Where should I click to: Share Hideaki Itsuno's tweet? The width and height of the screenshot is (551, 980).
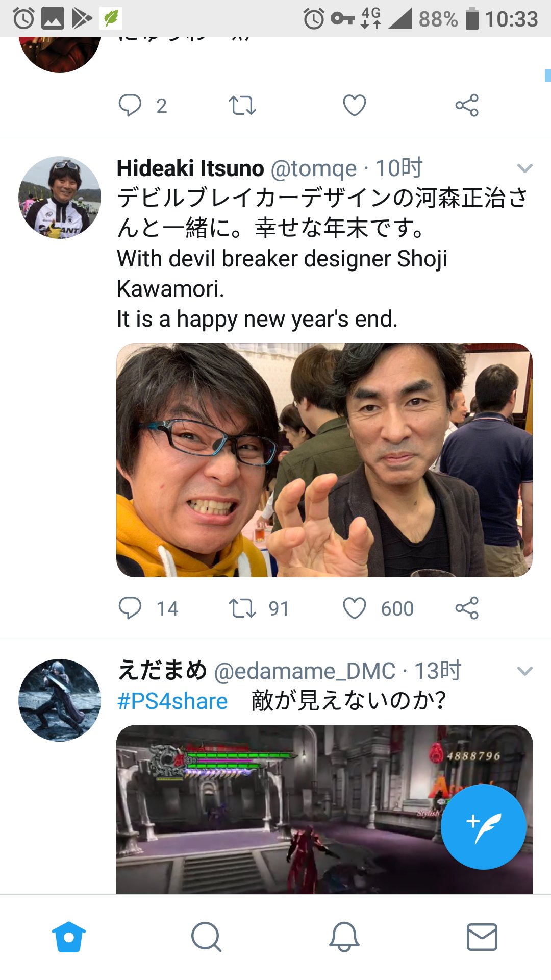(x=467, y=608)
